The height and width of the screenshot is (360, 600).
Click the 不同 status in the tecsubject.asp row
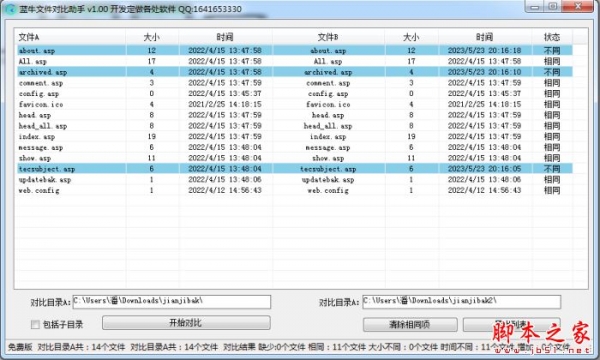552,169
